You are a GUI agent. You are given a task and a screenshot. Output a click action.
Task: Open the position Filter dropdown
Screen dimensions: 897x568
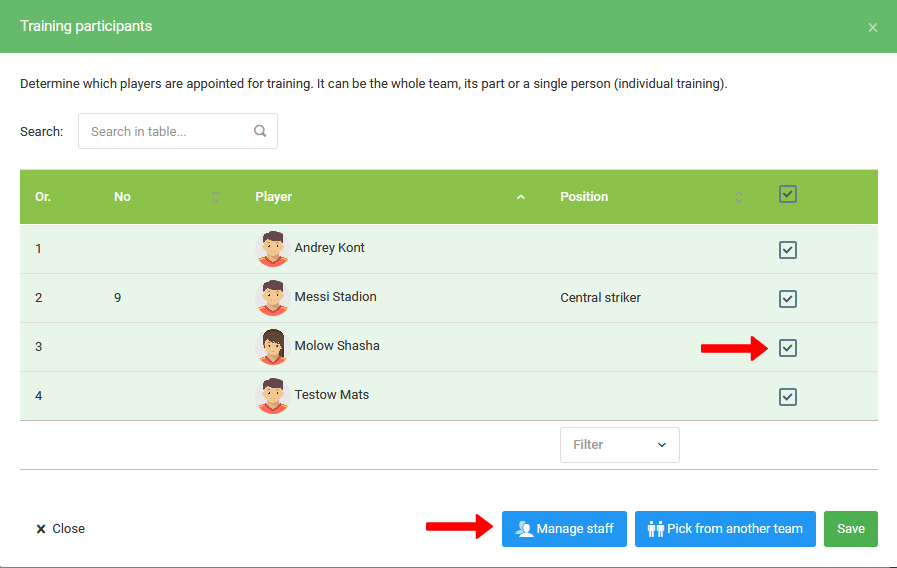click(x=619, y=445)
